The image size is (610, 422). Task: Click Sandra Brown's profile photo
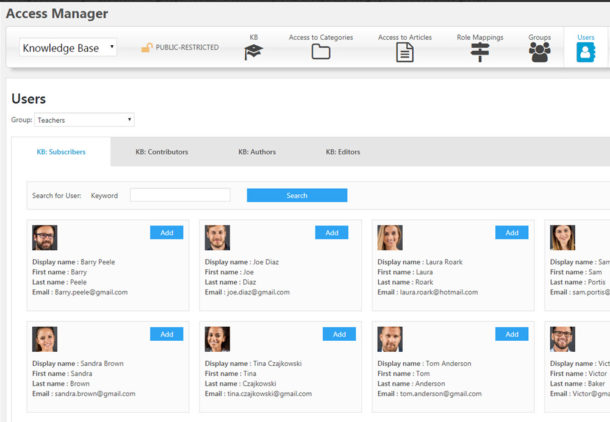point(45,339)
